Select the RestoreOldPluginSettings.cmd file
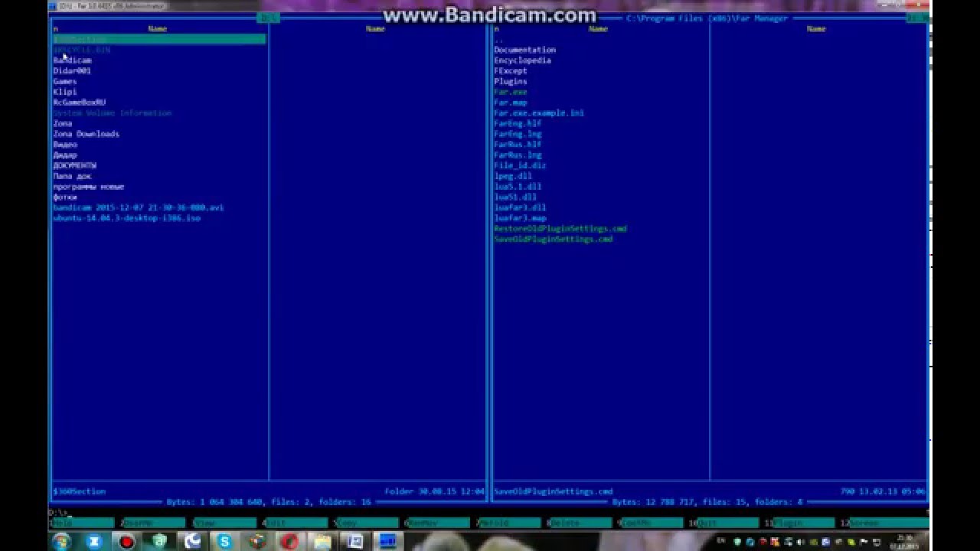 click(x=560, y=229)
